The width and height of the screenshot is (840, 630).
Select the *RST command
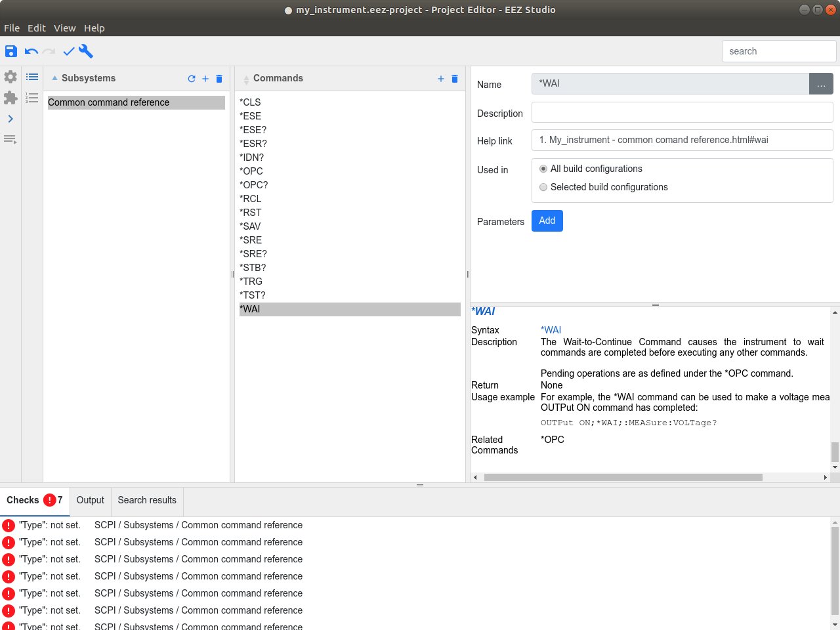[350, 213]
